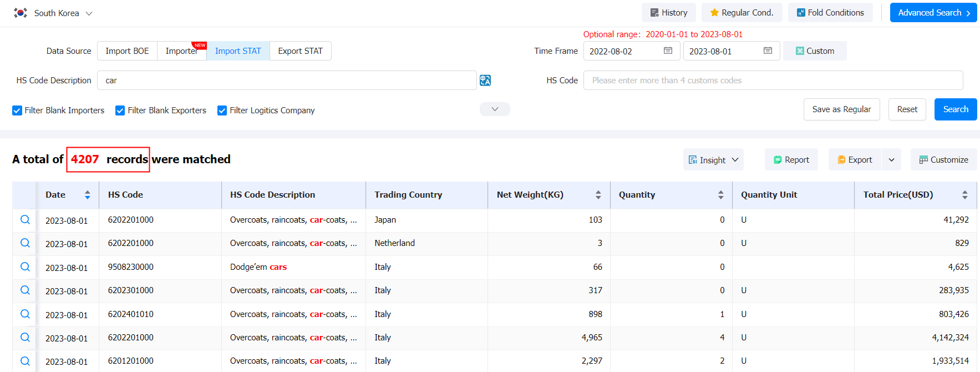Switch to Import BOE data source
The width and height of the screenshot is (980, 372).
(x=127, y=51)
